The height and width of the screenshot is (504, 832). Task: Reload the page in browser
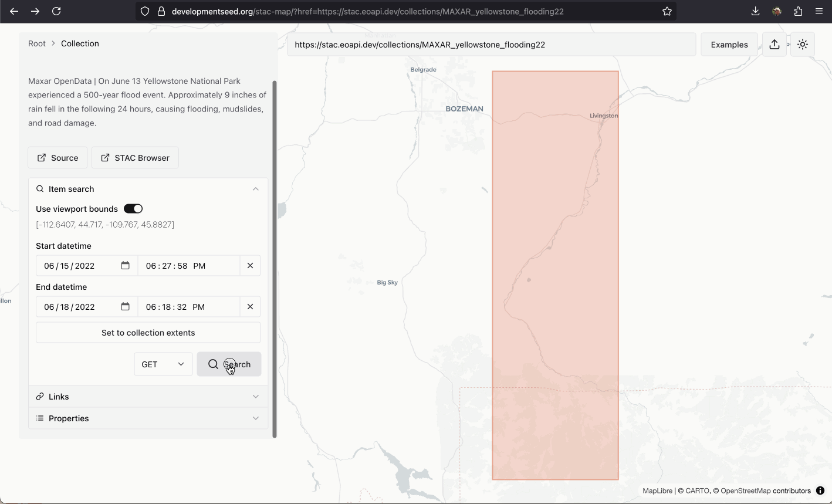[x=56, y=11]
